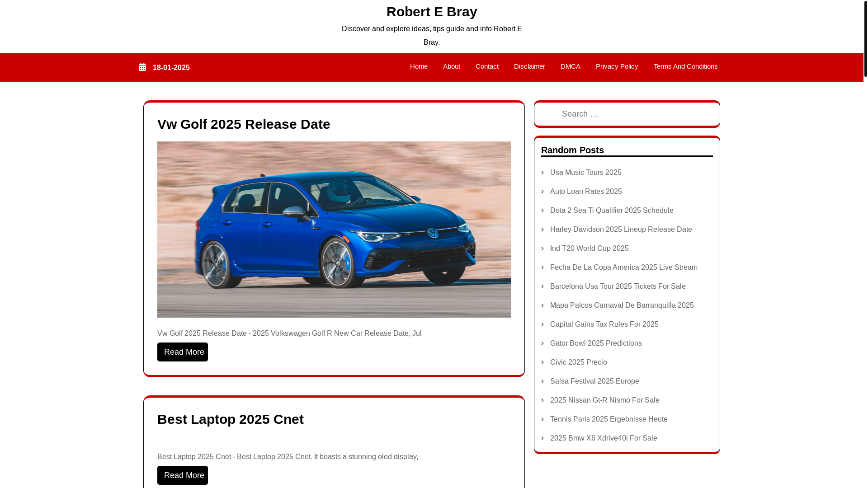
Task: Focus the Search input field
Action: (x=627, y=114)
